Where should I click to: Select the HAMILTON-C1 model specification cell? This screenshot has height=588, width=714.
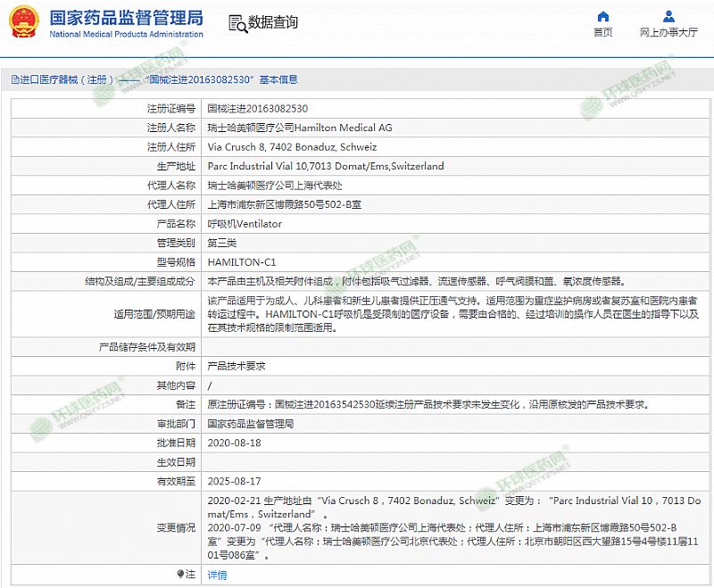242,262
